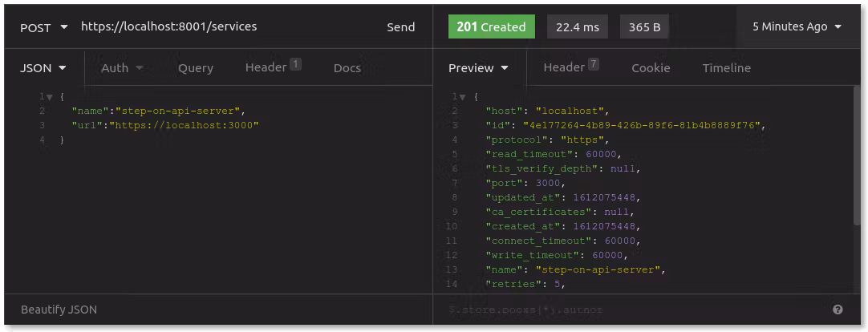Open the request Header tab

(273, 67)
